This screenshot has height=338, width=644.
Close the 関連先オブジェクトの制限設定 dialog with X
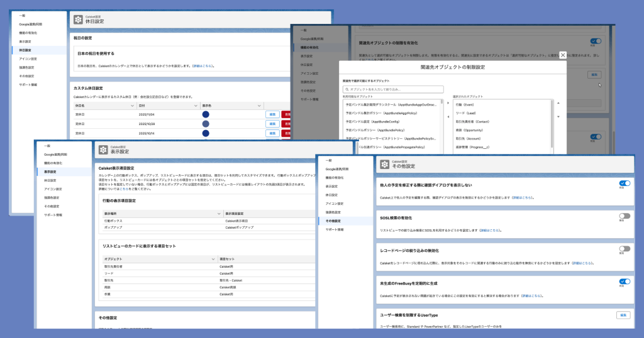pyautogui.click(x=563, y=55)
